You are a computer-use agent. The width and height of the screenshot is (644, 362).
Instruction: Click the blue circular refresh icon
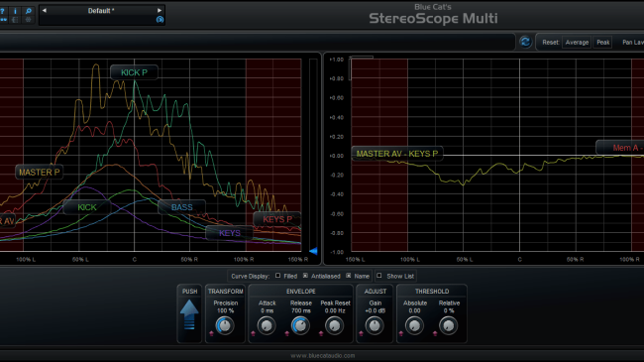525,42
